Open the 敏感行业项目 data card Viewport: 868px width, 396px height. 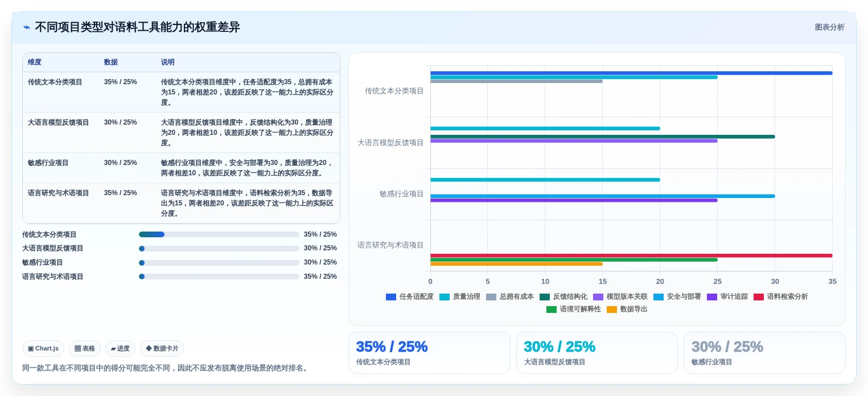pyautogui.click(x=764, y=353)
